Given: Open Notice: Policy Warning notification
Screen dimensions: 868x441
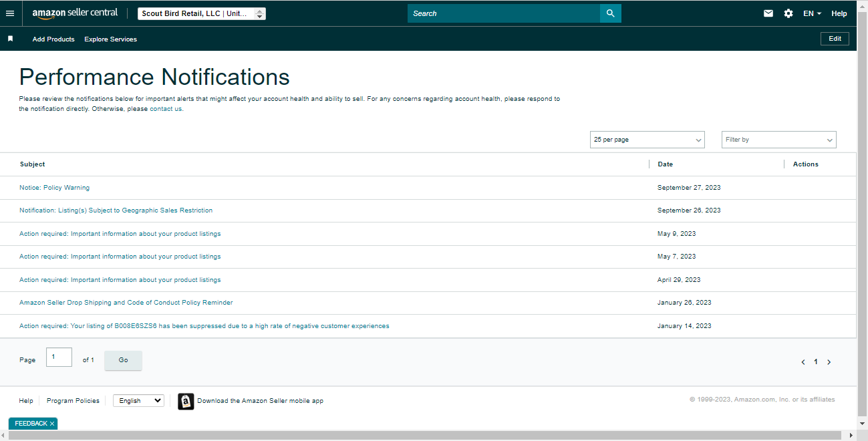Looking at the screenshot, I should [x=54, y=188].
